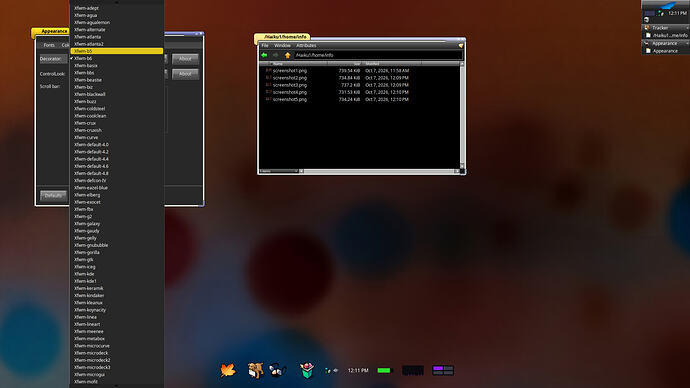Select Xfwm-atlanta2 decorator
This screenshot has width=690, height=388.
click(x=117, y=44)
